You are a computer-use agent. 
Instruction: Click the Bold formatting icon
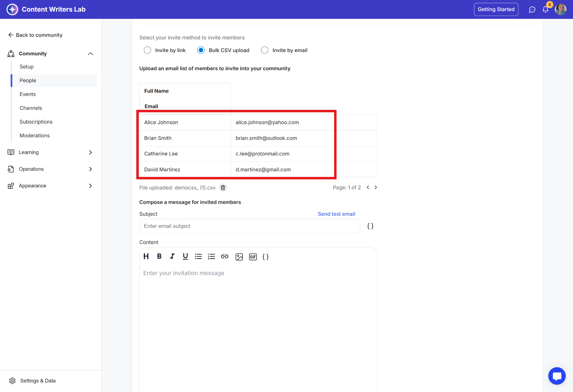(x=159, y=256)
